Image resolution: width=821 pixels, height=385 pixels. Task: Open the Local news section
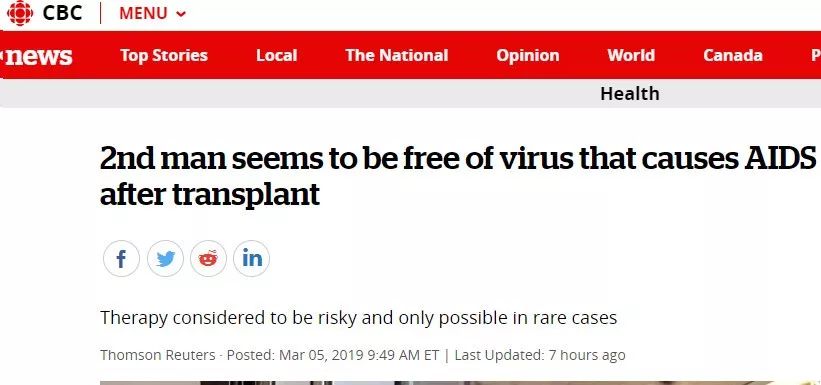click(276, 56)
